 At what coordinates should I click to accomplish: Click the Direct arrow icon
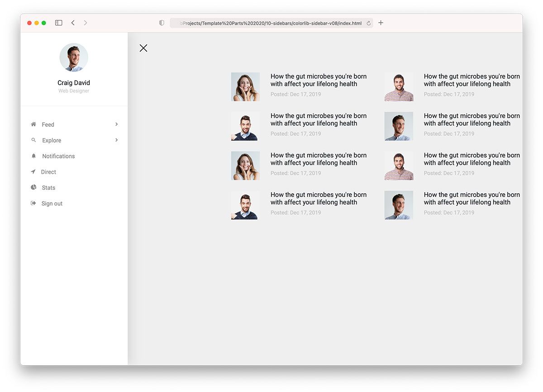33,172
